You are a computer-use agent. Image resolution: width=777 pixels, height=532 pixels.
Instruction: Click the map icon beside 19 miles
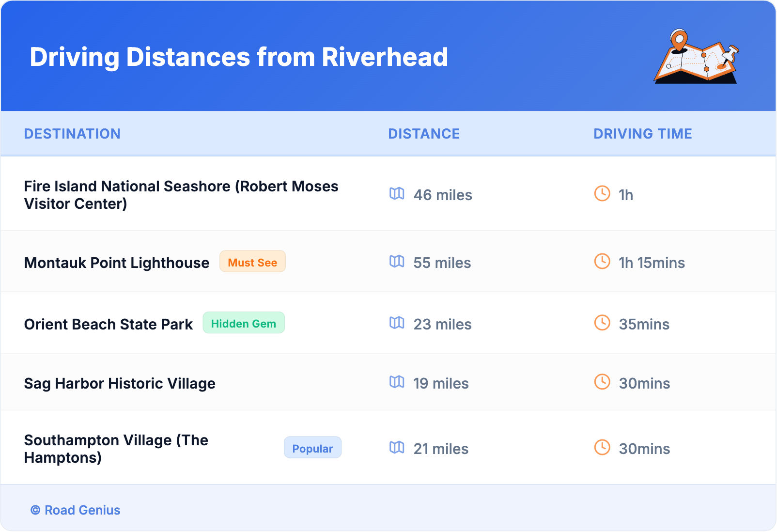(x=397, y=382)
